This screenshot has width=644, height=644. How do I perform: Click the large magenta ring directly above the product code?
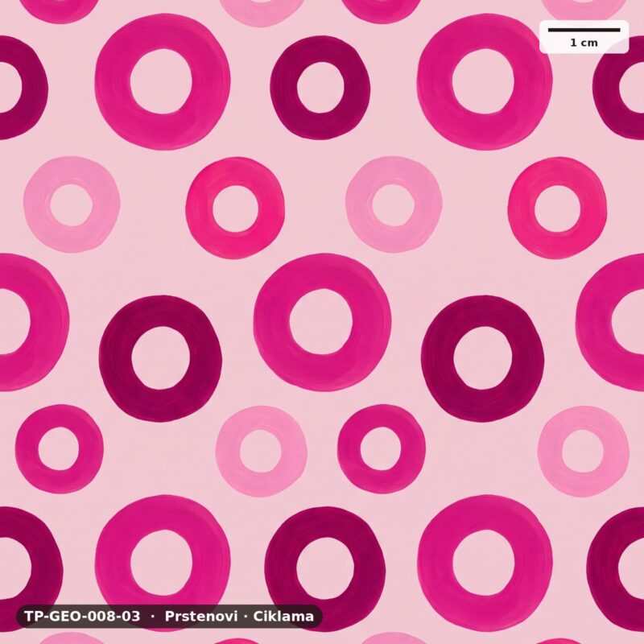pyautogui.click(x=163, y=563)
